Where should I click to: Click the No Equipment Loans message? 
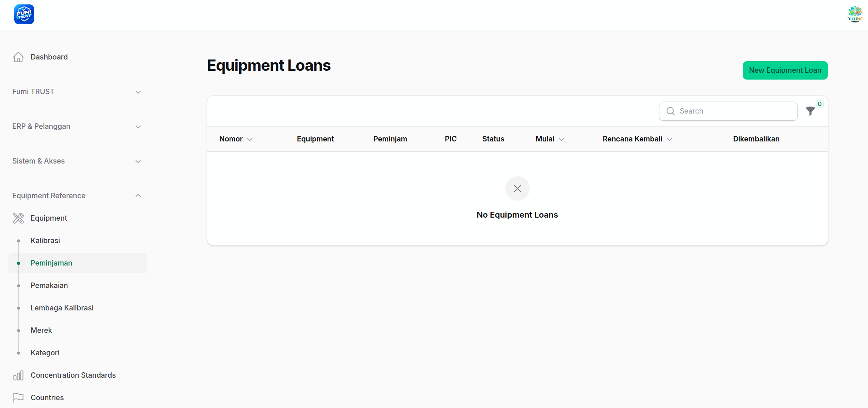(517, 215)
